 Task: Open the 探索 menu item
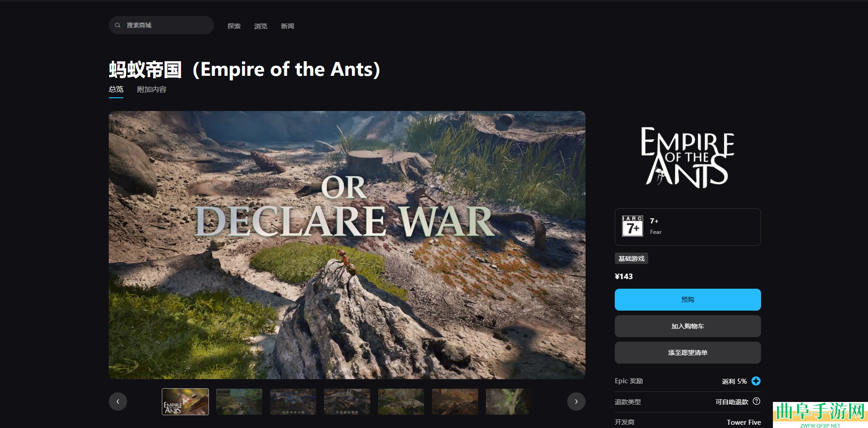[234, 26]
